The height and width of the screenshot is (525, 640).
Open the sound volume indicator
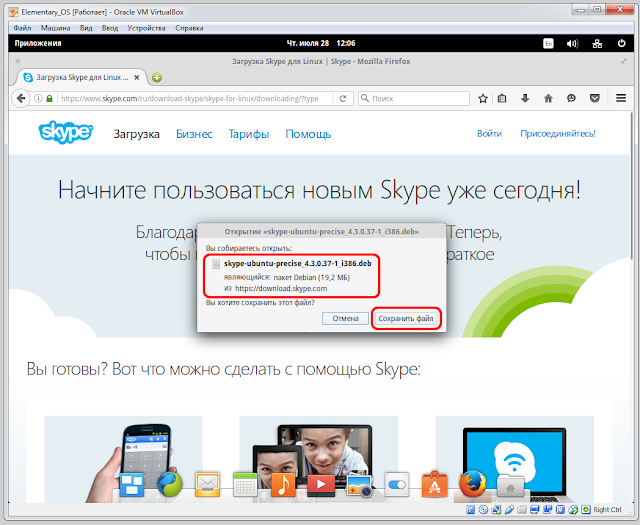point(572,43)
